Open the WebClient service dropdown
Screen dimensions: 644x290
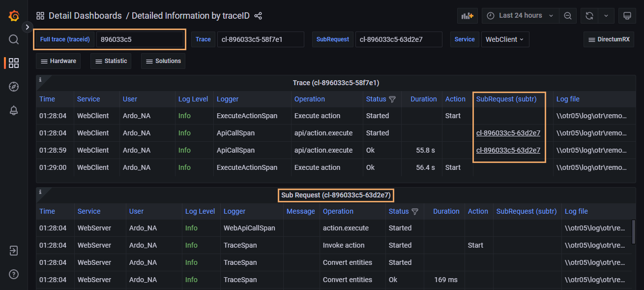pos(505,39)
